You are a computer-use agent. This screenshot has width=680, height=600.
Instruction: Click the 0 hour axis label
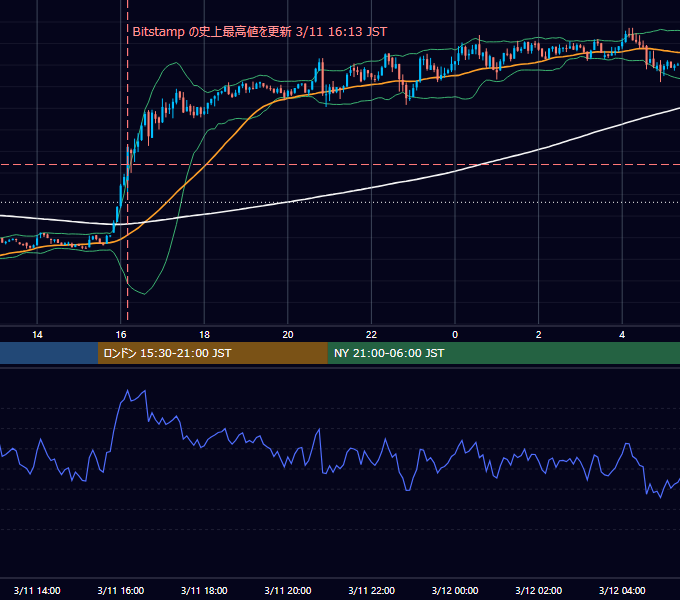tap(455, 335)
